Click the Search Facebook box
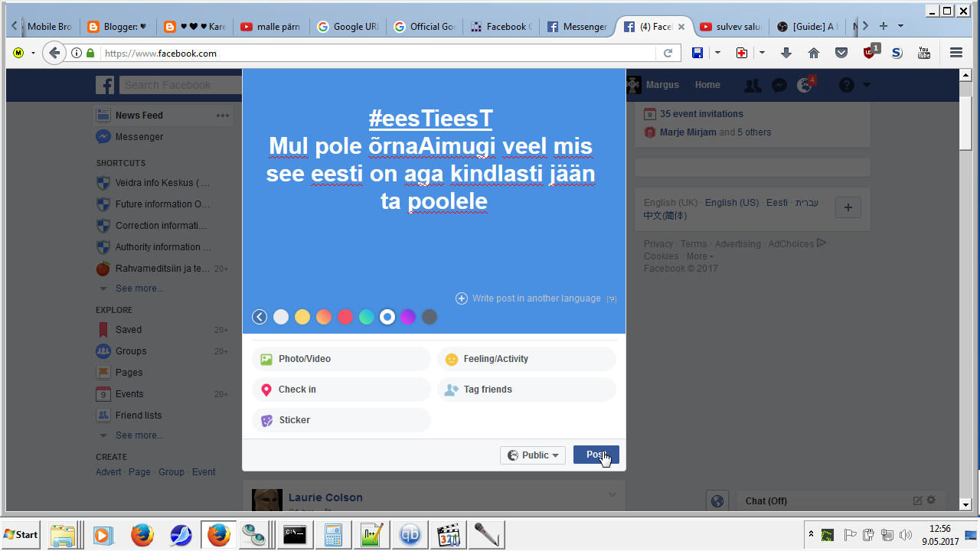This screenshot has height=551, width=980. coord(181,85)
